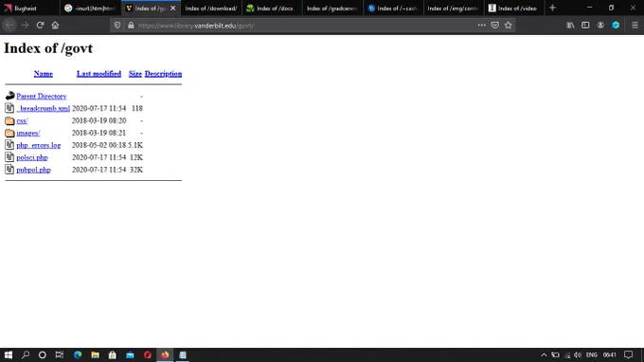Toggle the sidebar view
Image resolution: width=644 pixels, height=362 pixels.
pyautogui.click(x=585, y=25)
